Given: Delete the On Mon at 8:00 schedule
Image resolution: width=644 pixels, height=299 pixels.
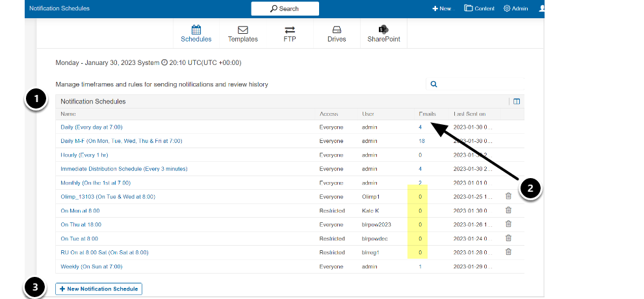Looking at the screenshot, I should [x=508, y=211].
